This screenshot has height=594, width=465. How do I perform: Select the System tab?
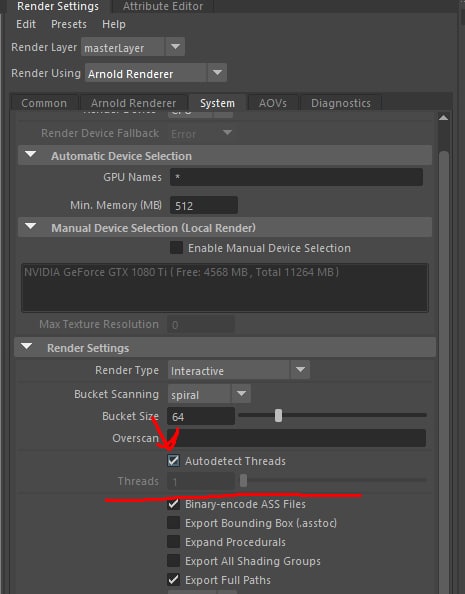pos(218,103)
